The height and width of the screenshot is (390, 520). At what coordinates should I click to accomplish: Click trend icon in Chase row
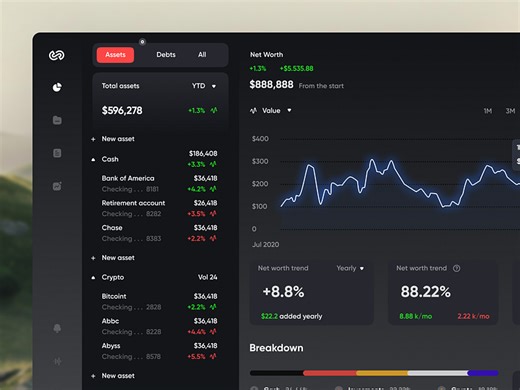213,238
